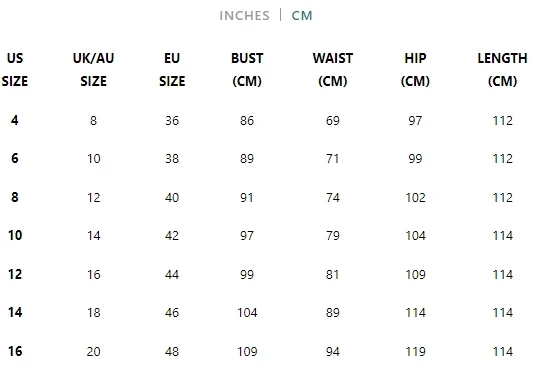Viewport: 536px width, 371px height.
Task: Switch size chart to INCHES
Action: pyautogui.click(x=244, y=16)
